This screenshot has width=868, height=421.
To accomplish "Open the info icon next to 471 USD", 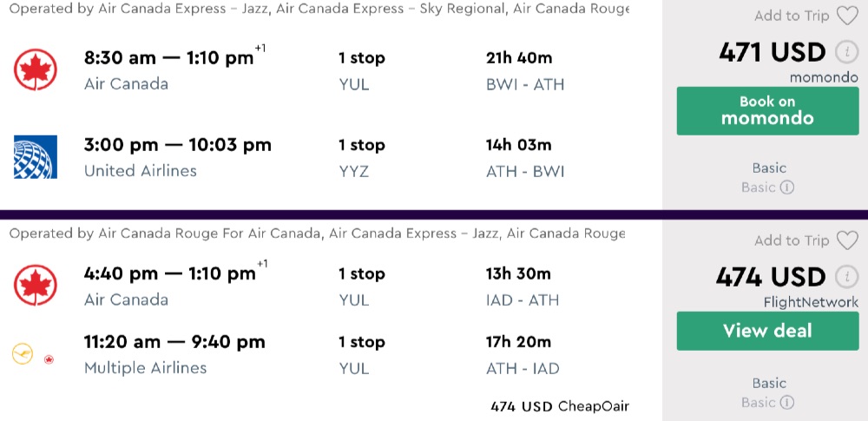I will 845,52.
